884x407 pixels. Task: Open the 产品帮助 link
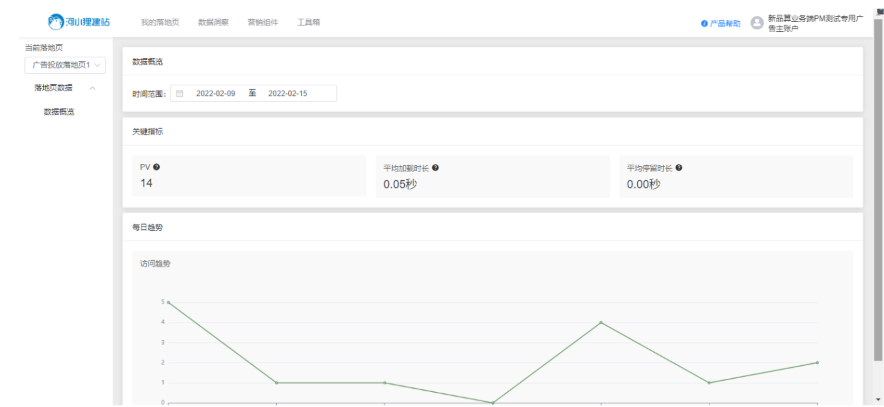[x=726, y=22]
